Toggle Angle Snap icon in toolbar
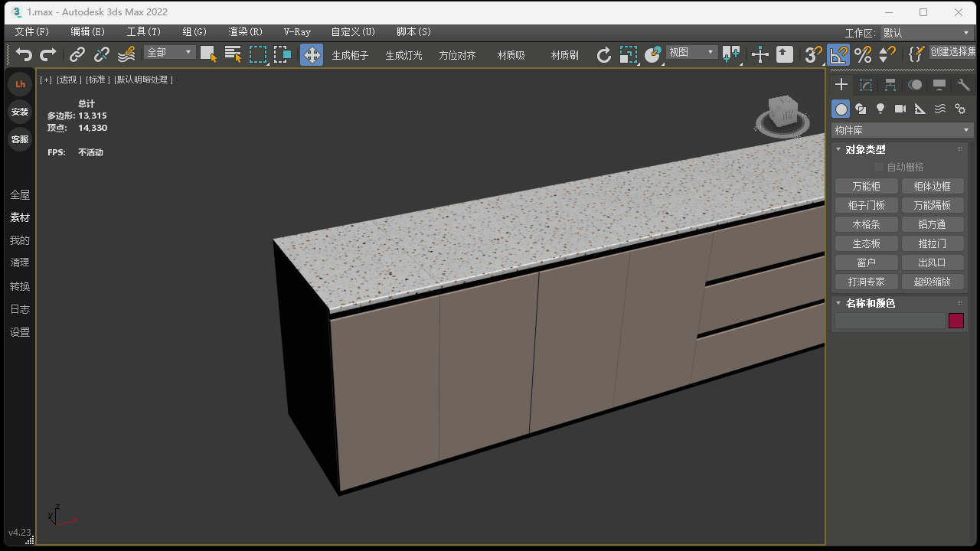The image size is (980, 551). tap(839, 54)
